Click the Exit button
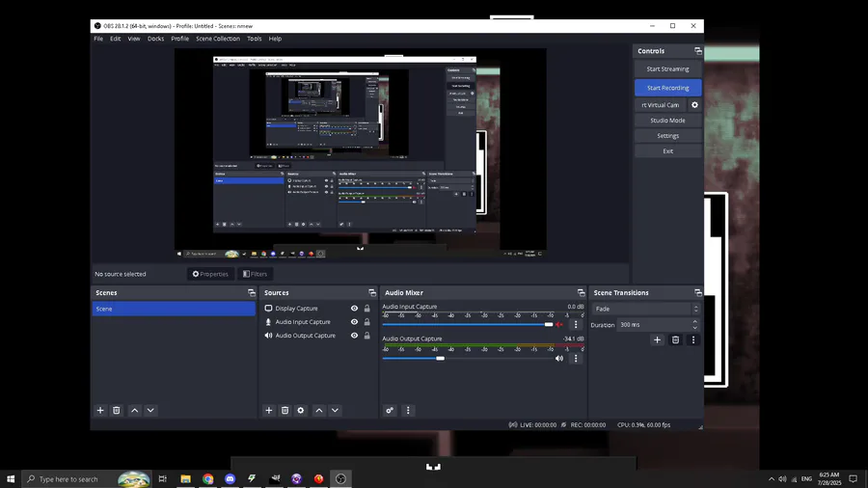The height and width of the screenshot is (488, 868). 668,151
